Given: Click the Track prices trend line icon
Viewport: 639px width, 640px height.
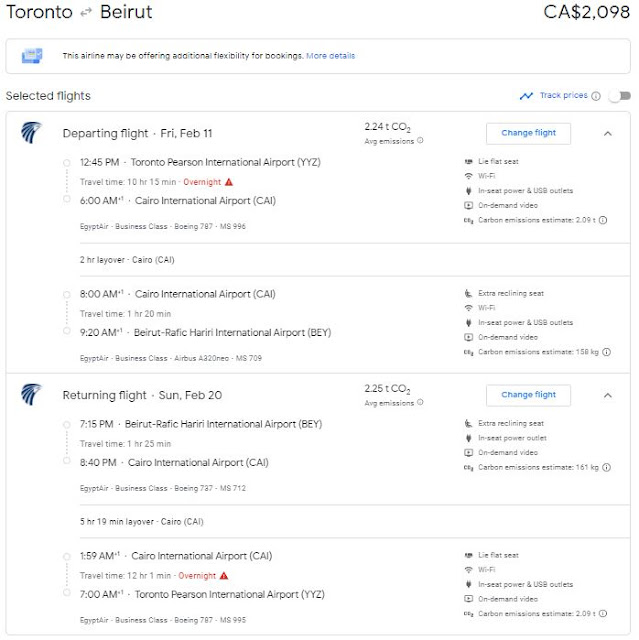Looking at the screenshot, I should point(526,96).
